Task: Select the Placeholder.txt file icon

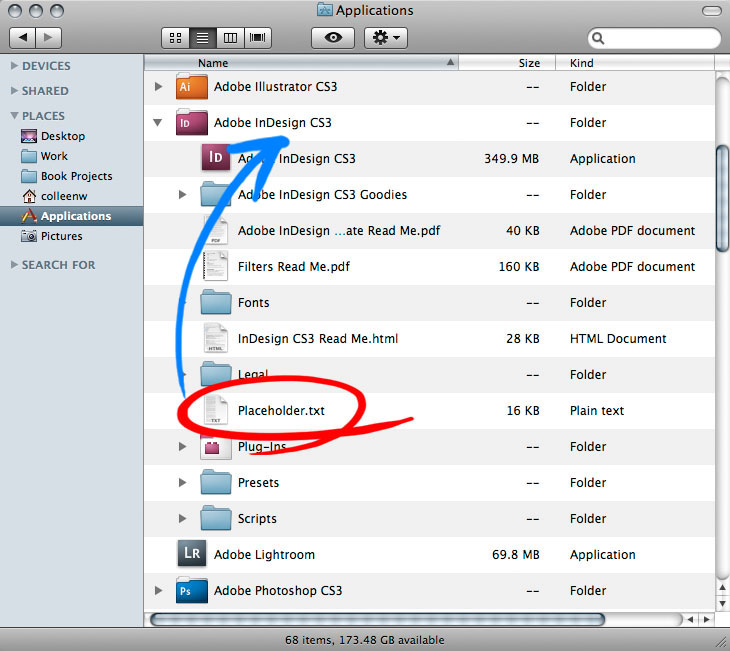Action: pos(216,410)
